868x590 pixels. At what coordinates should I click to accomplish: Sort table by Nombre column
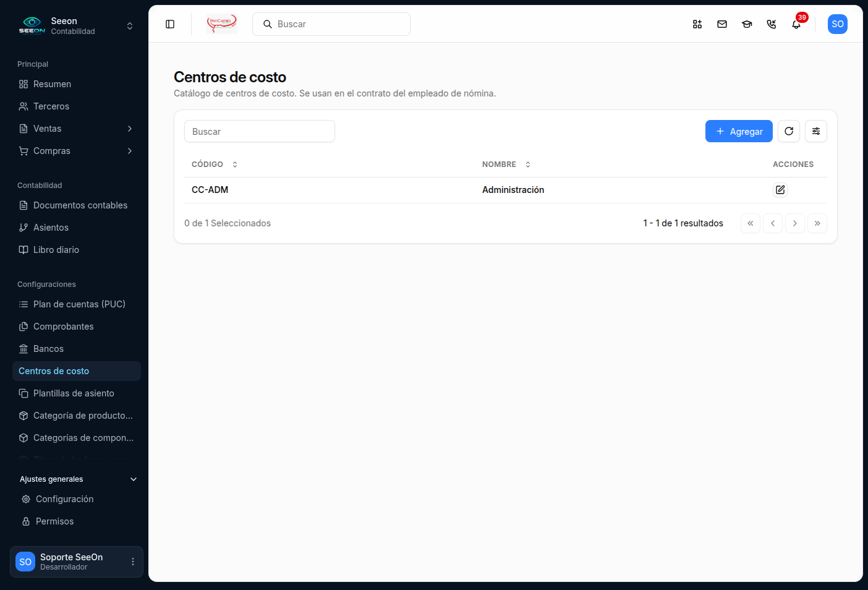click(506, 165)
